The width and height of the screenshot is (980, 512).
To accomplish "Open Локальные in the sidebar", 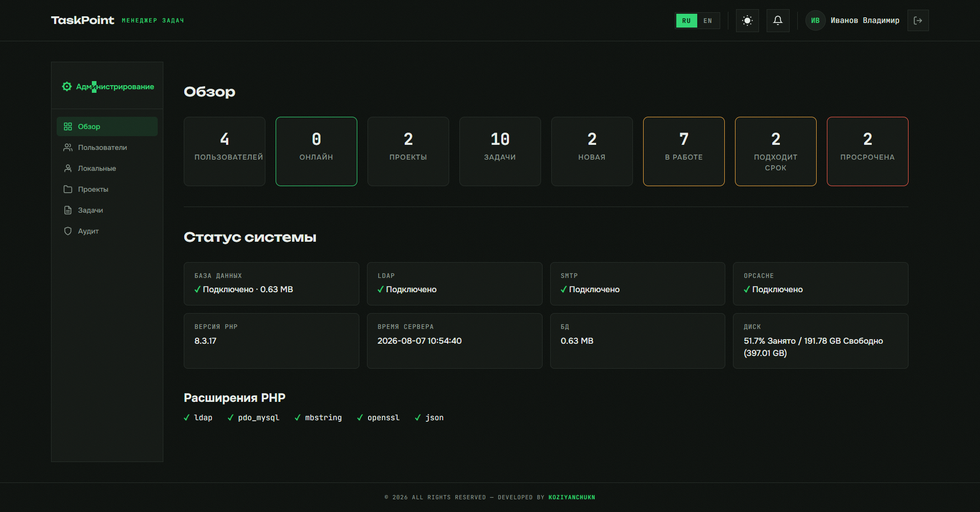I will (107, 168).
